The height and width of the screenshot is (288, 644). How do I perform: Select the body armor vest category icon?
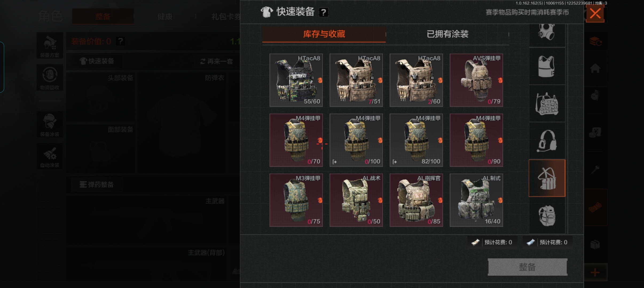pyautogui.click(x=547, y=66)
